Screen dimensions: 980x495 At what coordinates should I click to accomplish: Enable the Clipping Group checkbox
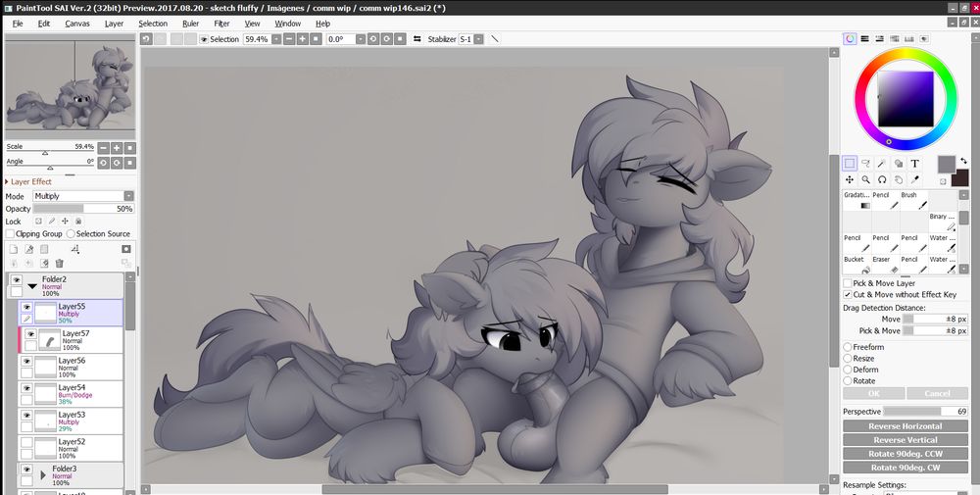pyautogui.click(x=10, y=233)
